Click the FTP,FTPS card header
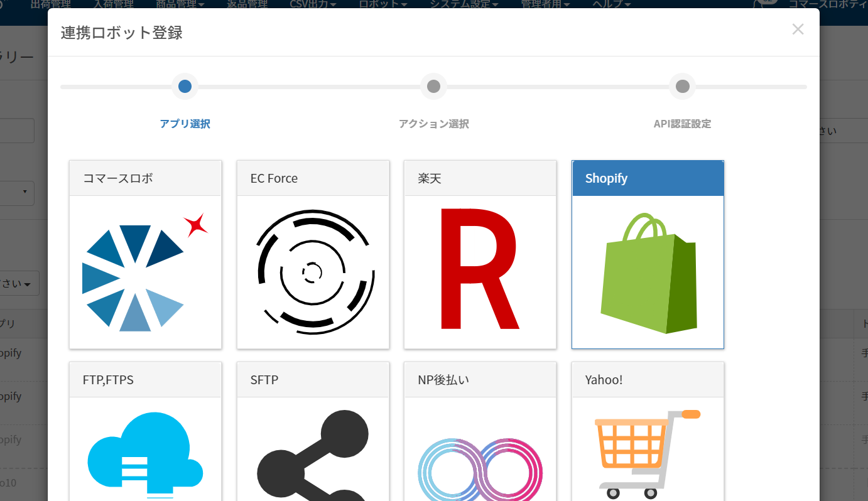Screen dimensions: 868x501 tap(145, 380)
